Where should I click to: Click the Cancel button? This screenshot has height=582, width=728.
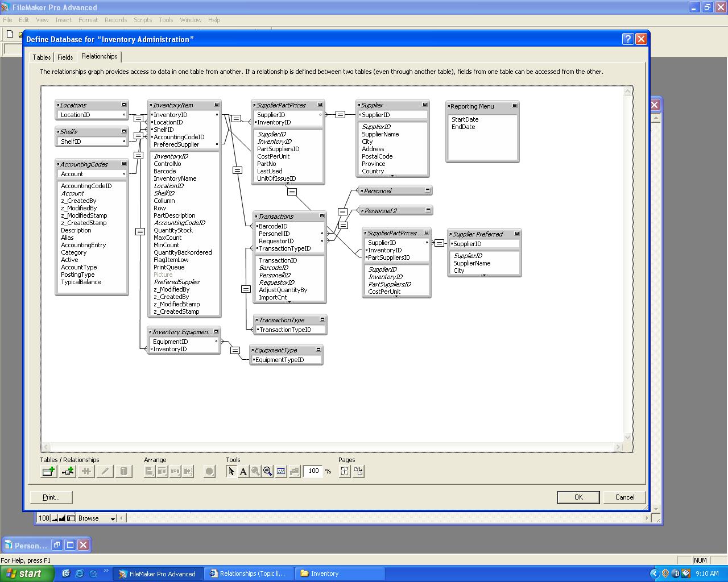tap(625, 497)
